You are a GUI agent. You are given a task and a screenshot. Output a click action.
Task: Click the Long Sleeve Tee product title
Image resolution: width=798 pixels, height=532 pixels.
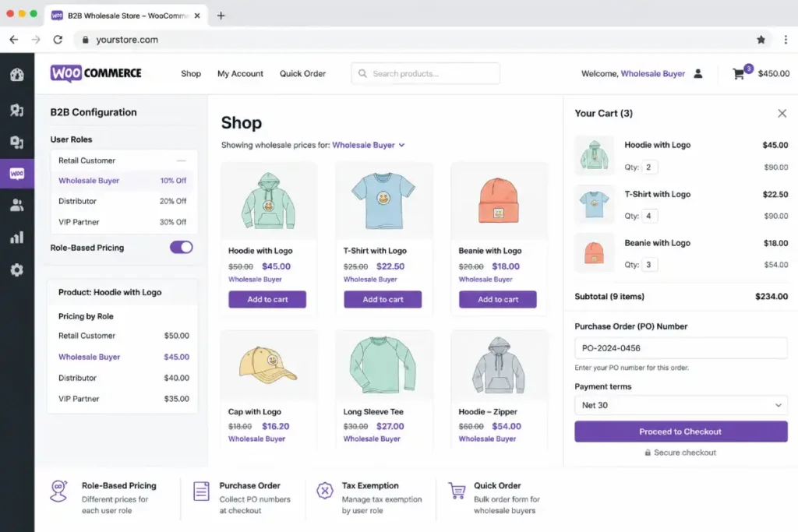point(373,412)
